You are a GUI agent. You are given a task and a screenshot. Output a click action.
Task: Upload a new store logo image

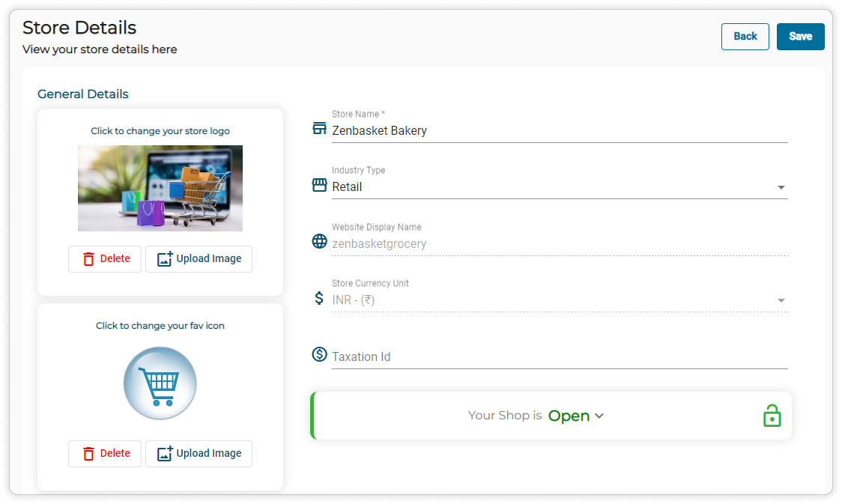[199, 259]
